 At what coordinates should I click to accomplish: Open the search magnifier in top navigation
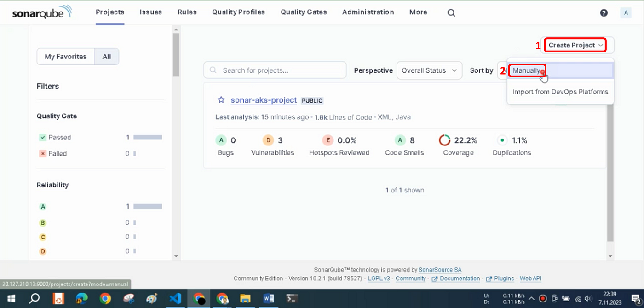point(451,13)
